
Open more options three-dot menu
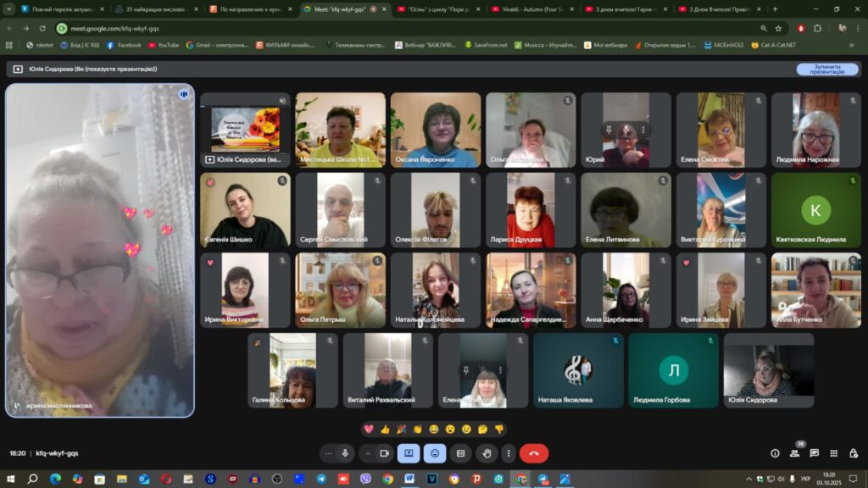[x=509, y=453]
